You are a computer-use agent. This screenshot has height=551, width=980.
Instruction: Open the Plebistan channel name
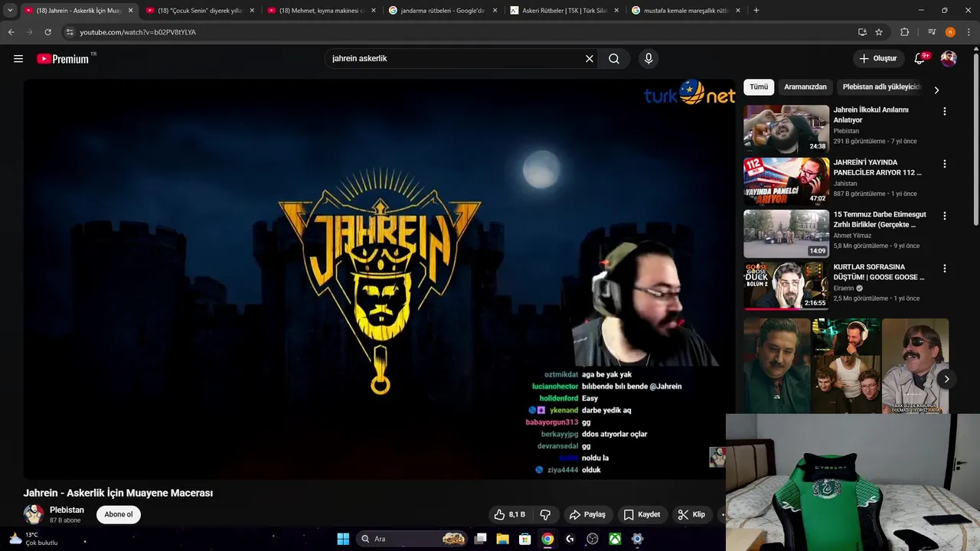coord(67,510)
